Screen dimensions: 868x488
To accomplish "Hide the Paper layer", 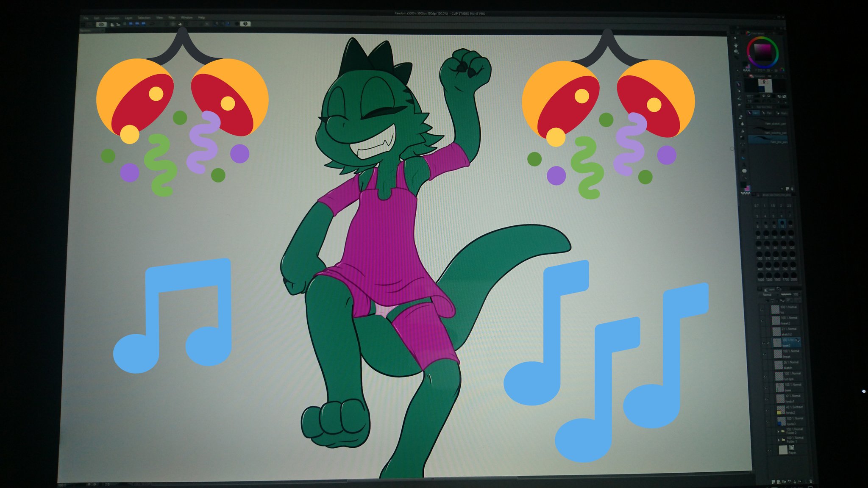I will pyautogui.click(x=770, y=450).
